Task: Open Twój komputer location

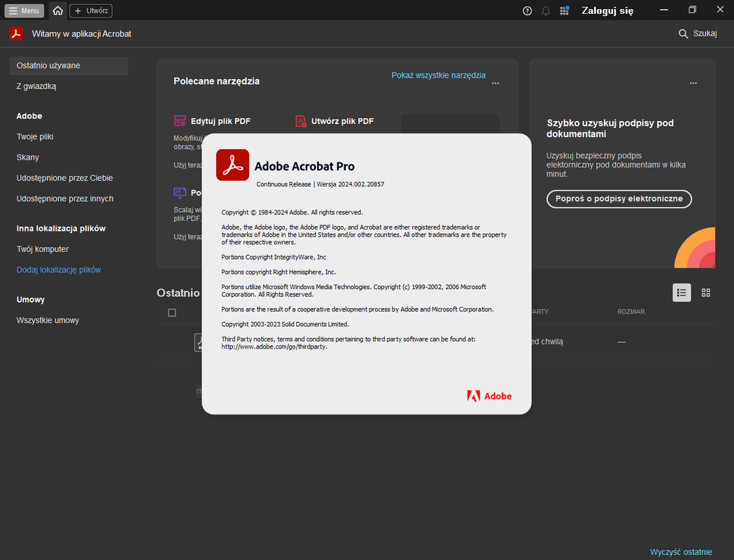Action: point(43,249)
